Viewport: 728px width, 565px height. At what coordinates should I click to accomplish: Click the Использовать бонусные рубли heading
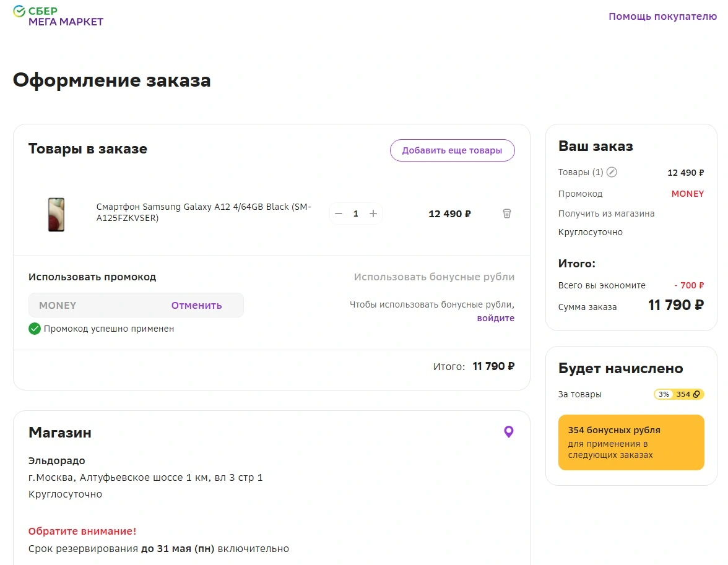(434, 277)
